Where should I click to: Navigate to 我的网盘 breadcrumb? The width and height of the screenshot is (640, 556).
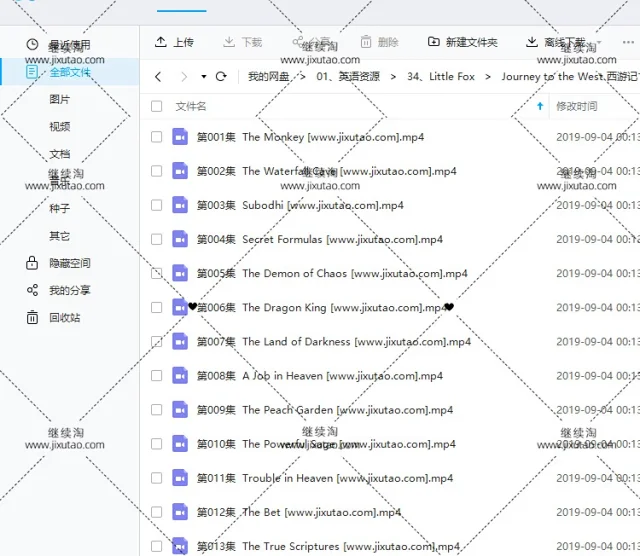pyautogui.click(x=269, y=76)
